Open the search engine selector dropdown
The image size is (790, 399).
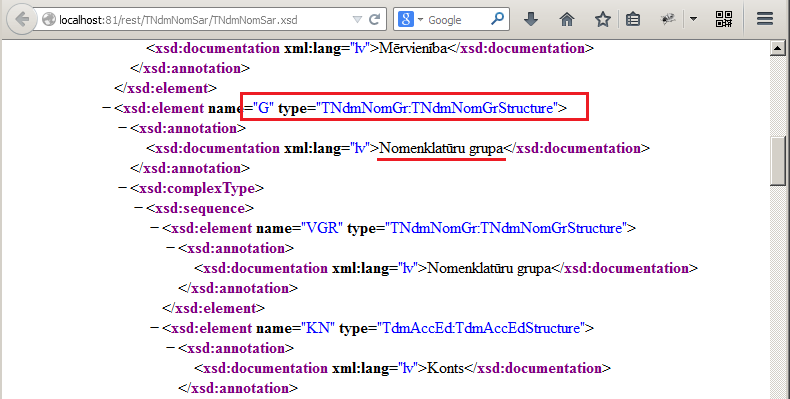tap(411, 20)
